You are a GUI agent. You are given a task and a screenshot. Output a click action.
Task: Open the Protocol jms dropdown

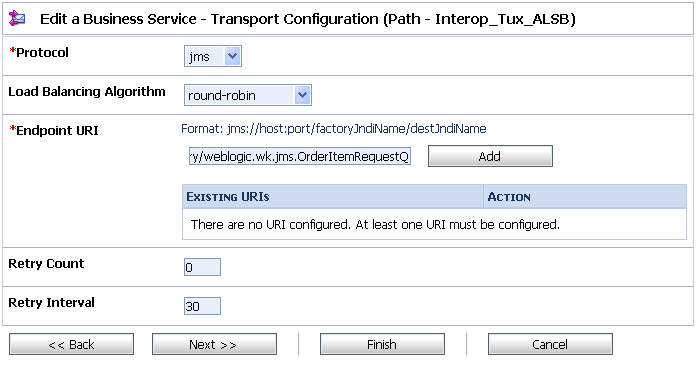[213, 56]
